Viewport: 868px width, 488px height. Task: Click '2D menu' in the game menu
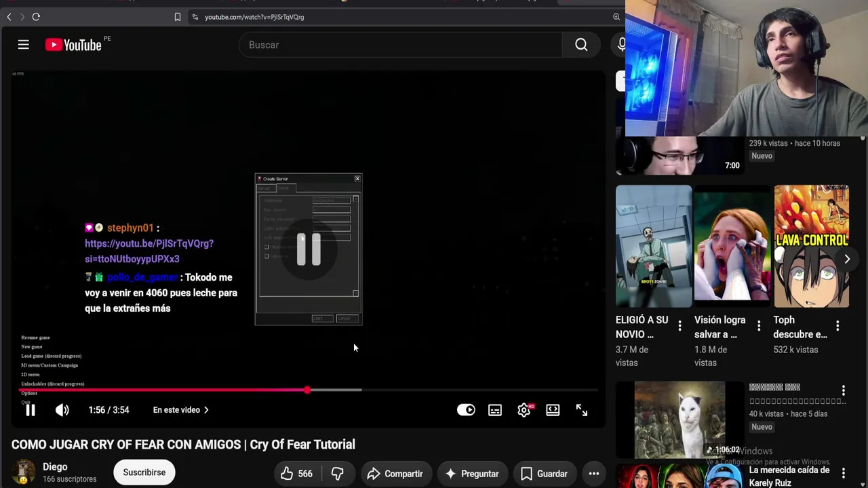(x=31, y=375)
